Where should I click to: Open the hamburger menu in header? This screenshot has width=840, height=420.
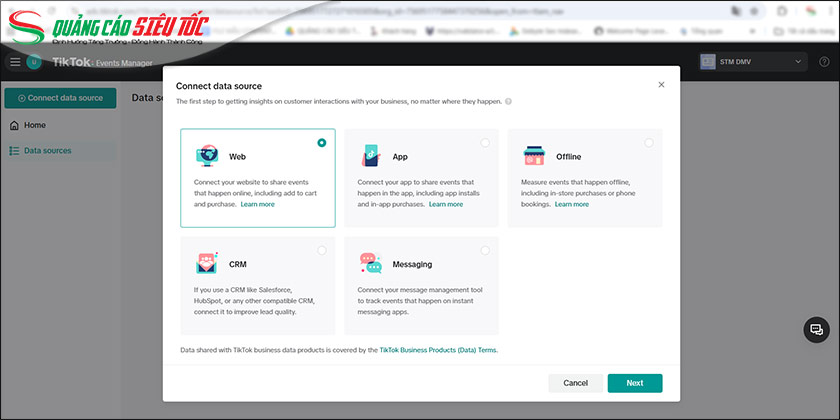point(15,62)
